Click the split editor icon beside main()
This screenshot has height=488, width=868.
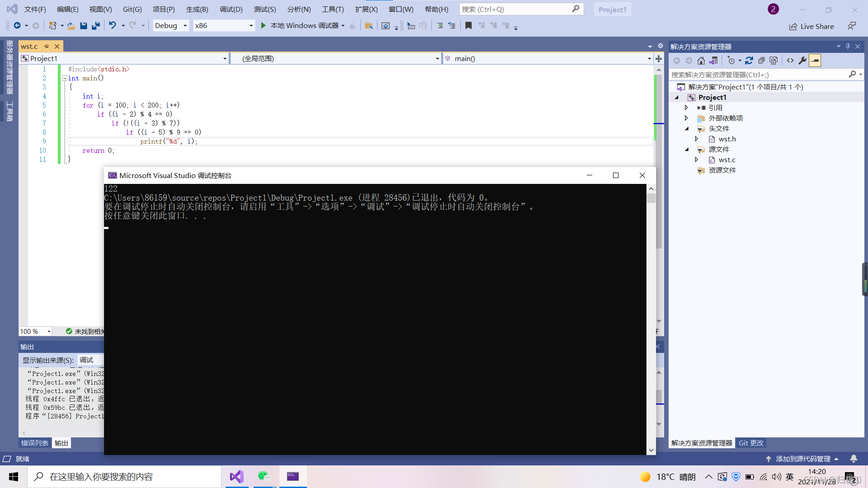[x=659, y=59]
